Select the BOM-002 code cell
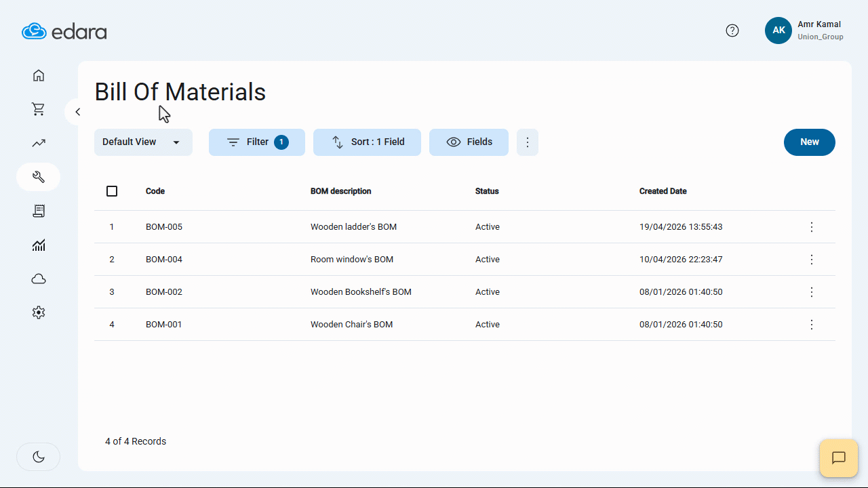 (x=164, y=292)
